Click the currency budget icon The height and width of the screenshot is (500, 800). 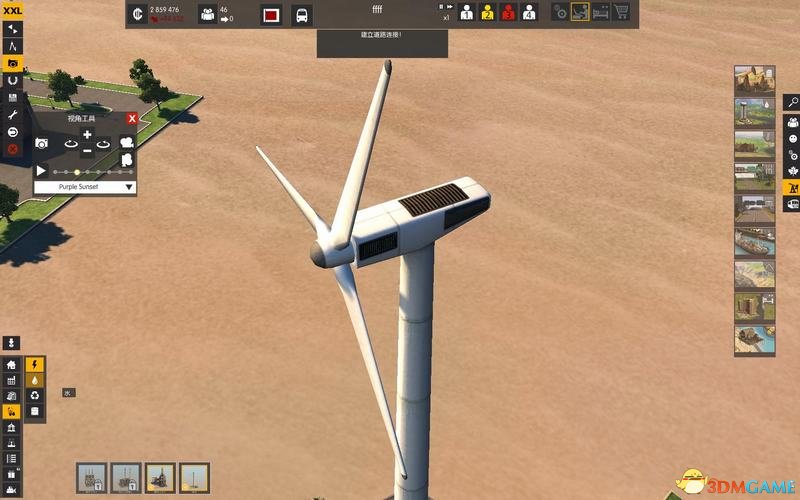[x=137, y=14]
